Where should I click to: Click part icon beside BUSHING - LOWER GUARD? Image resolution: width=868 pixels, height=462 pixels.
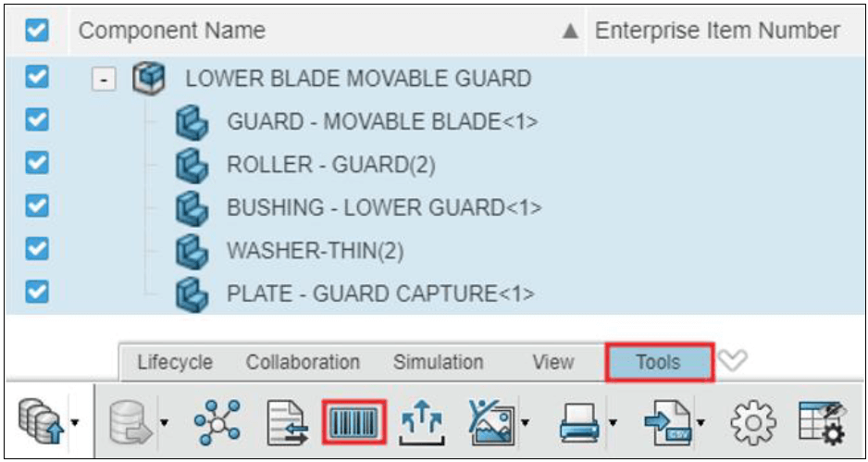click(x=192, y=207)
